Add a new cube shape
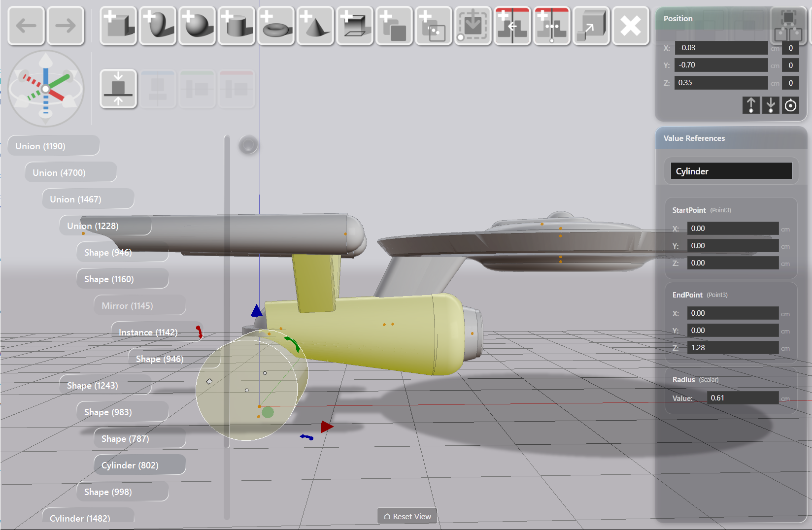The width and height of the screenshot is (812, 530). click(118, 26)
